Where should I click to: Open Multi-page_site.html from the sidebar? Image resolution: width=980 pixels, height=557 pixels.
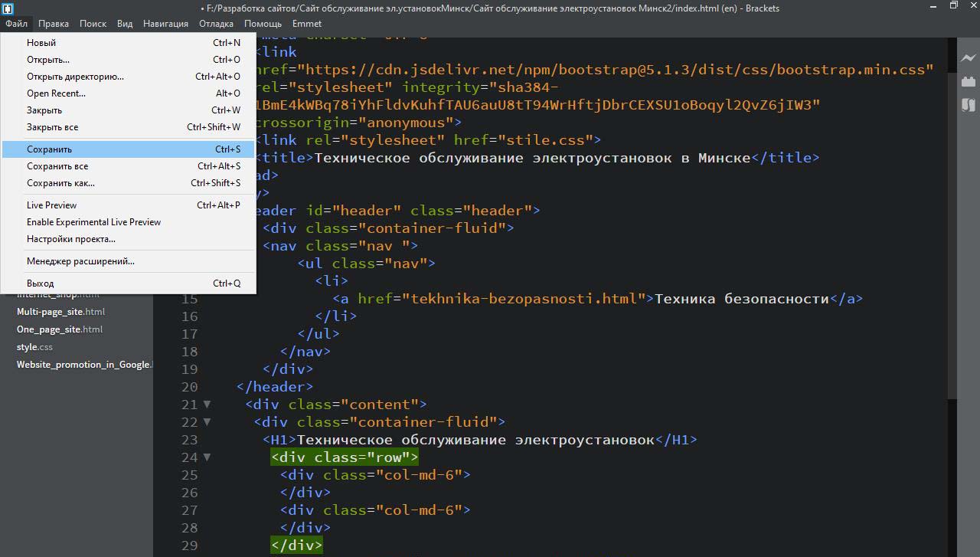tap(60, 312)
